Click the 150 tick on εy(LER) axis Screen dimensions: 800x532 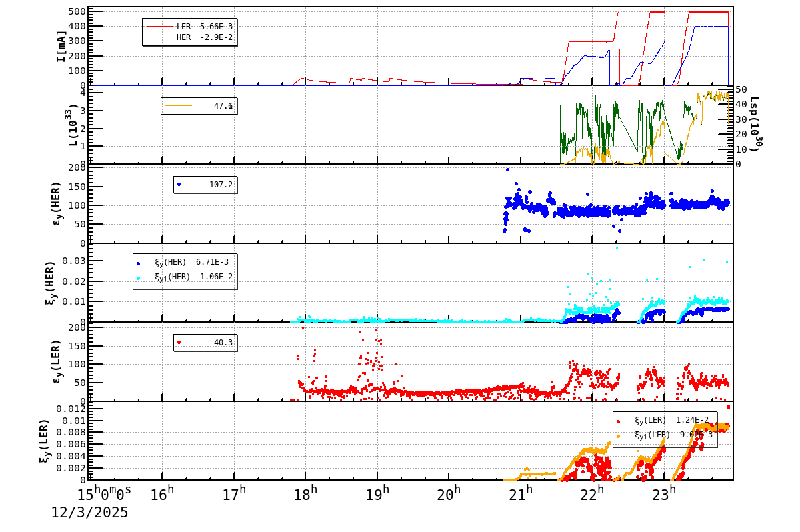click(x=77, y=345)
